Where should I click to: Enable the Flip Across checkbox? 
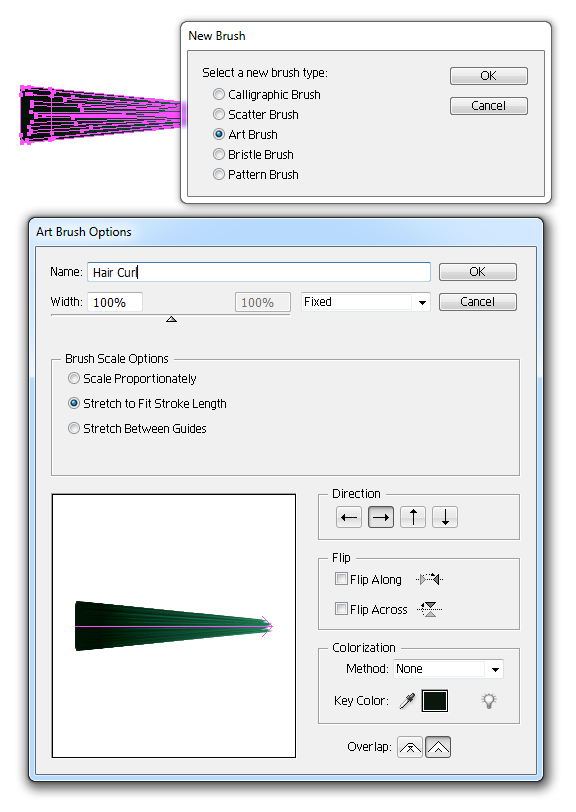click(341, 609)
